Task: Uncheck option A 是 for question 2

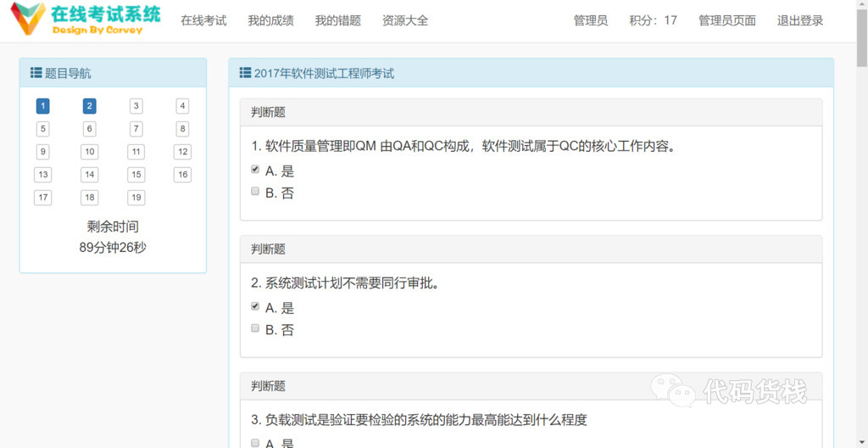Action: pos(255,306)
